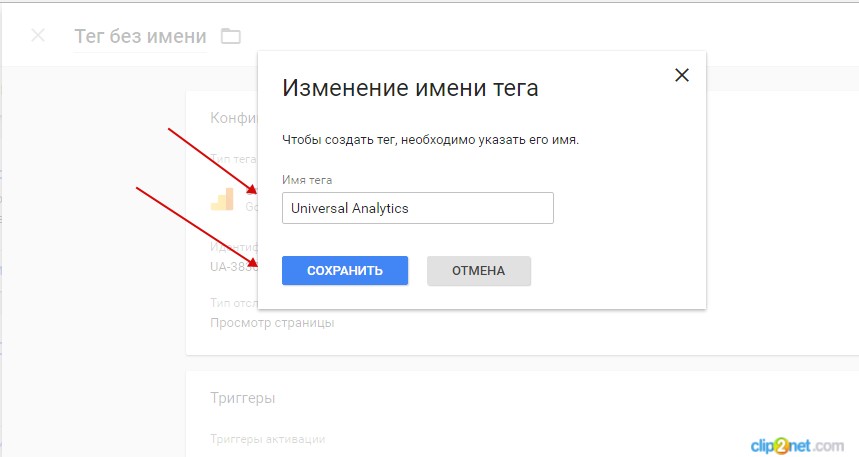Select dialog title Изменение имени тега

[410, 88]
